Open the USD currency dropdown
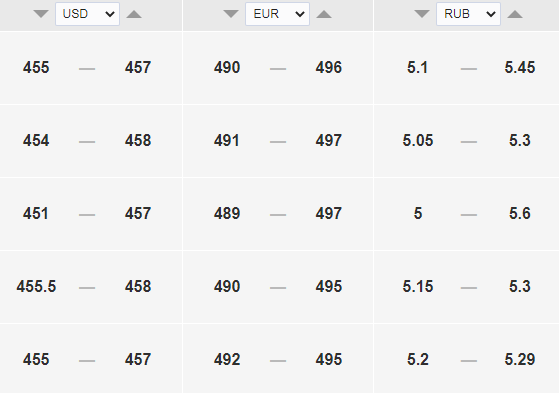The image size is (559, 393). click(87, 14)
